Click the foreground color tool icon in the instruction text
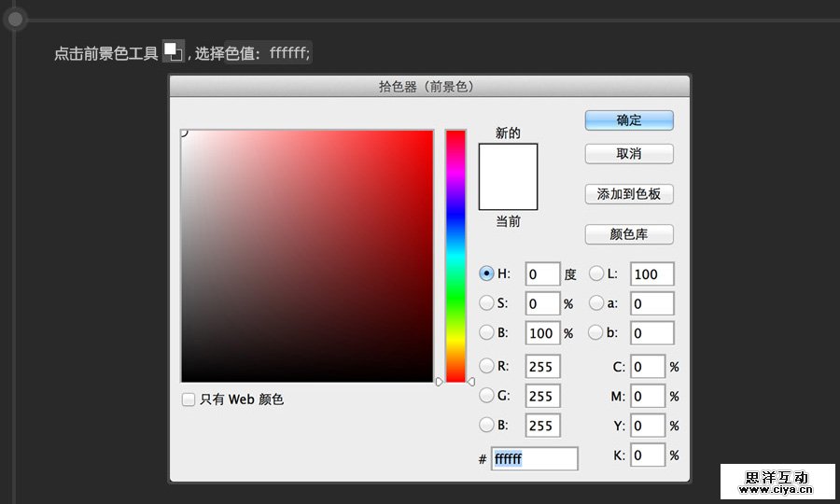Screen dimensions: 840x504 174,51
